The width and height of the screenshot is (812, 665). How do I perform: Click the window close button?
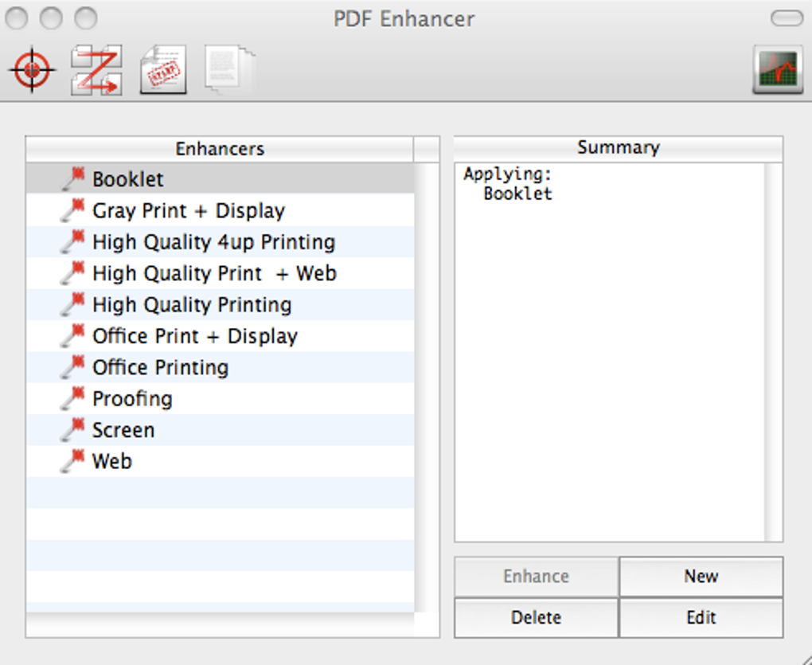click(17, 18)
